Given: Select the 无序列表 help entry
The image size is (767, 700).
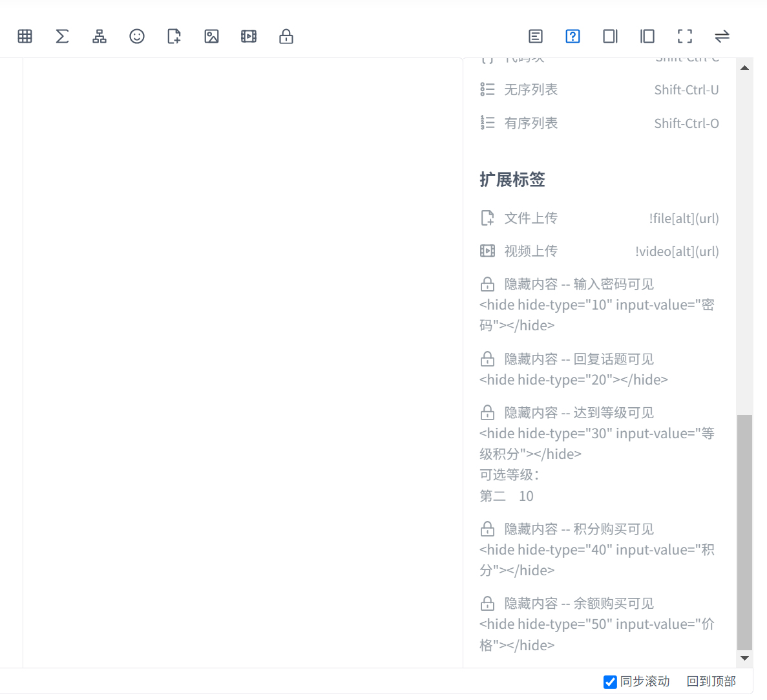Looking at the screenshot, I should [599, 89].
